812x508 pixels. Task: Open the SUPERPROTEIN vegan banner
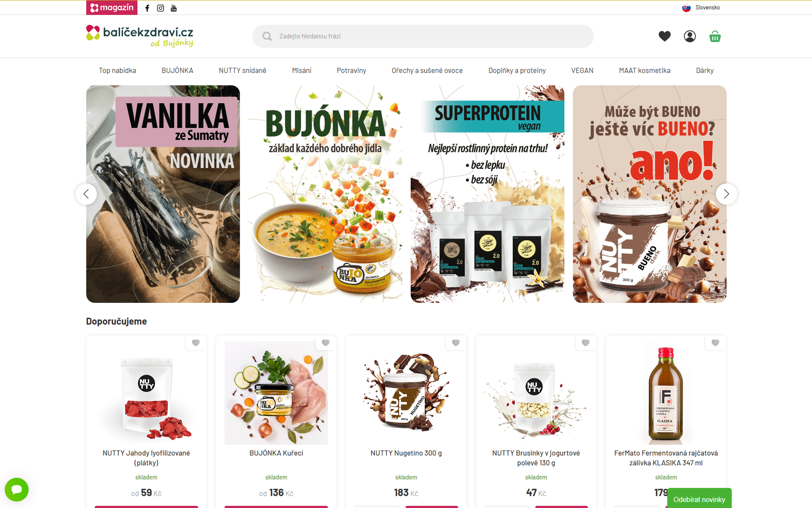(x=488, y=194)
